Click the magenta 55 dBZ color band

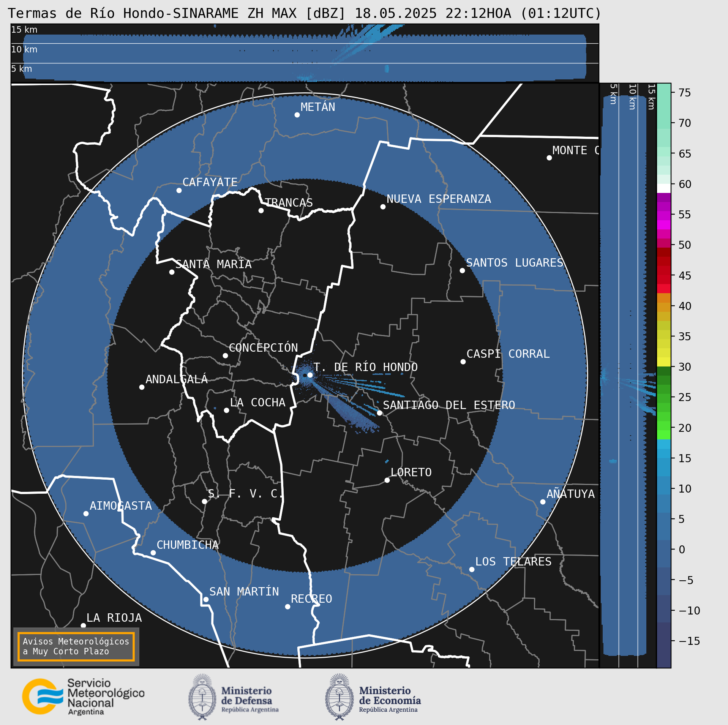664,216
